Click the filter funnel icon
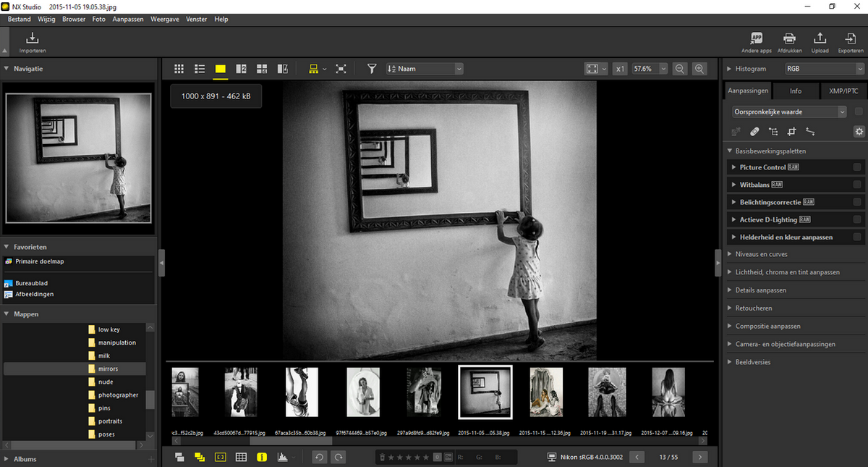 click(x=372, y=69)
